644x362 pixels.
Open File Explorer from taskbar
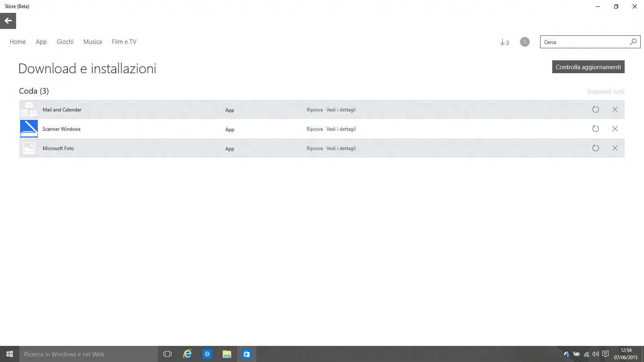coord(227,354)
